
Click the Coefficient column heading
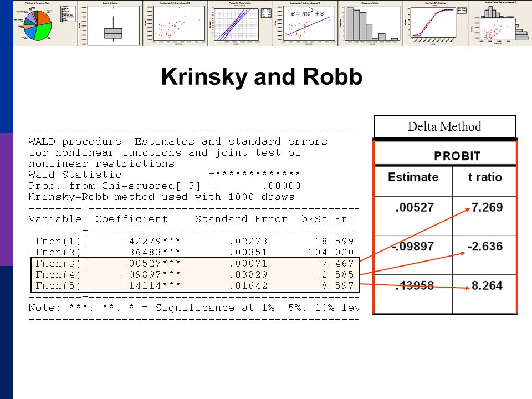[x=132, y=219]
